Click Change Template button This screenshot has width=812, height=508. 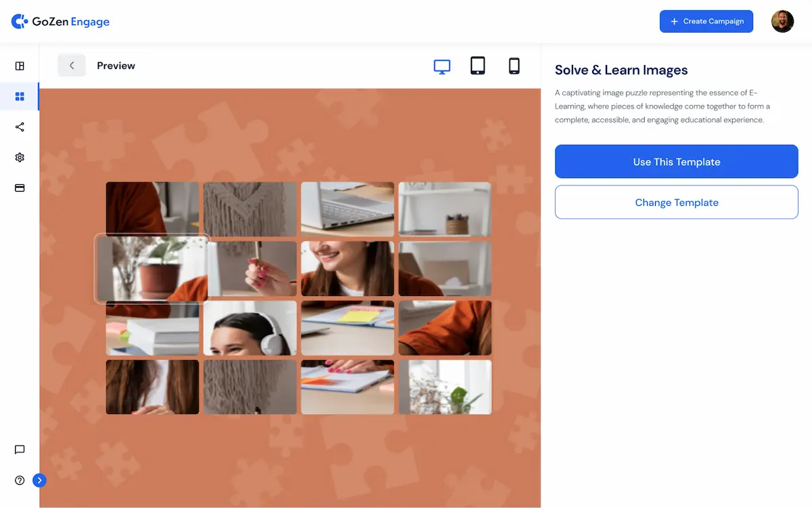[677, 203]
